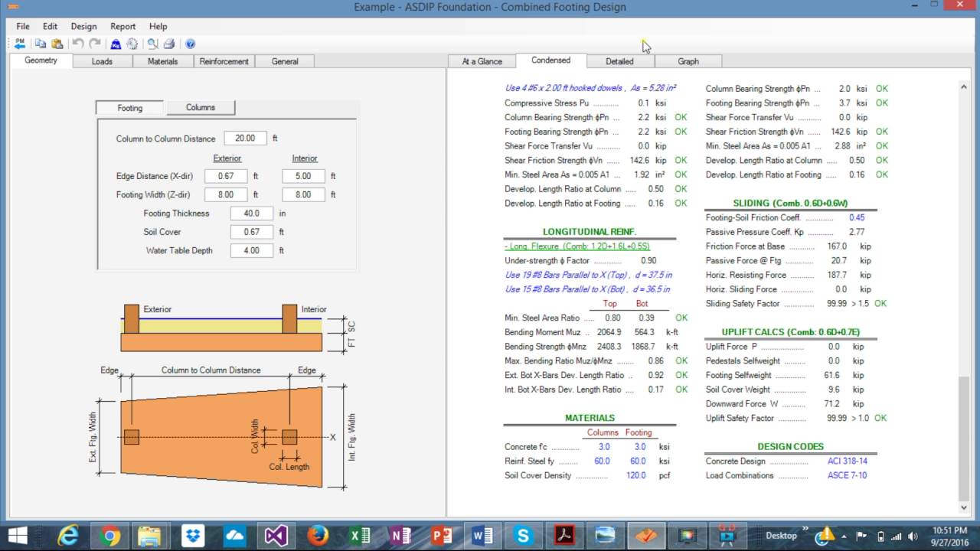This screenshot has height=551, width=980.
Task: Click the ASCE 7-10 load combinations value
Action: (847, 475)
